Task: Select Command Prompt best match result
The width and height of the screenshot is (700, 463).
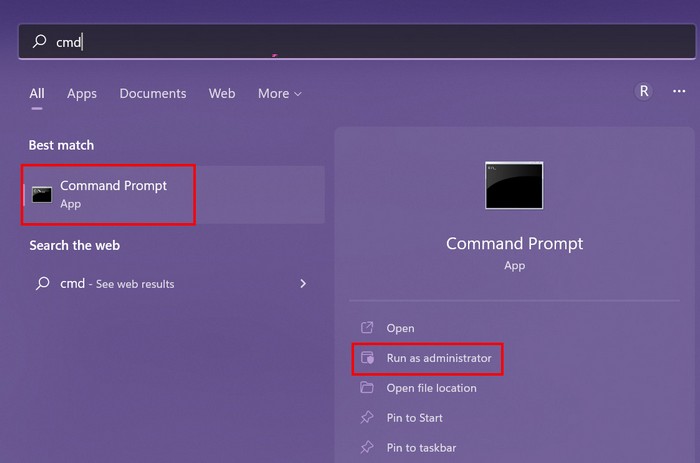Action: pyautogui.click(x=173, y=194)
